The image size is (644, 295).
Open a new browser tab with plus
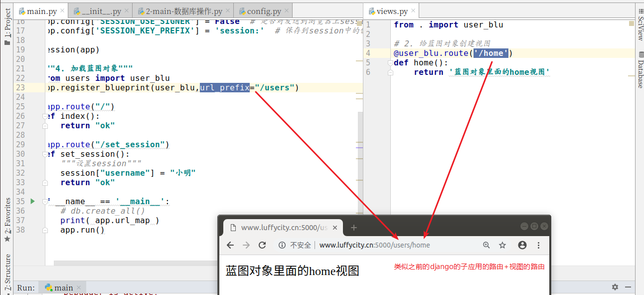pos(354,228)
